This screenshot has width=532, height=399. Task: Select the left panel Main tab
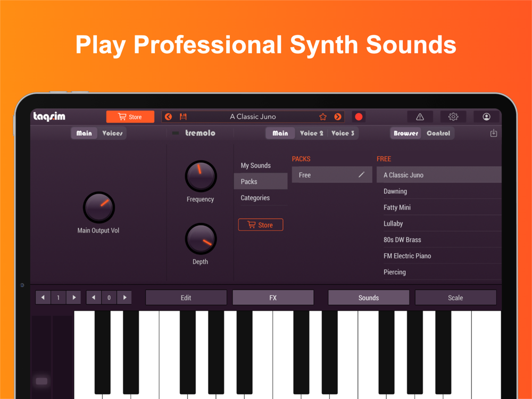[x=84, y=134]
